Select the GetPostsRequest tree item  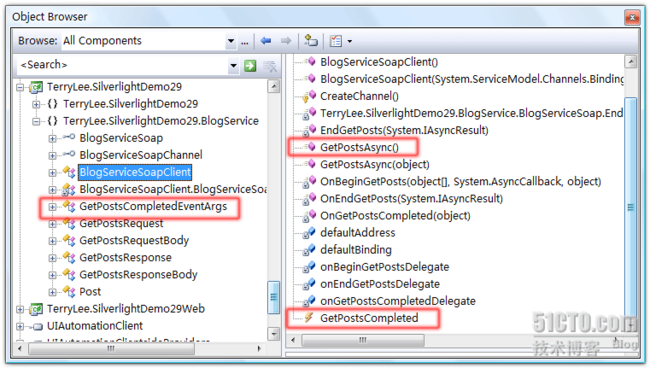tap(121, 223)
